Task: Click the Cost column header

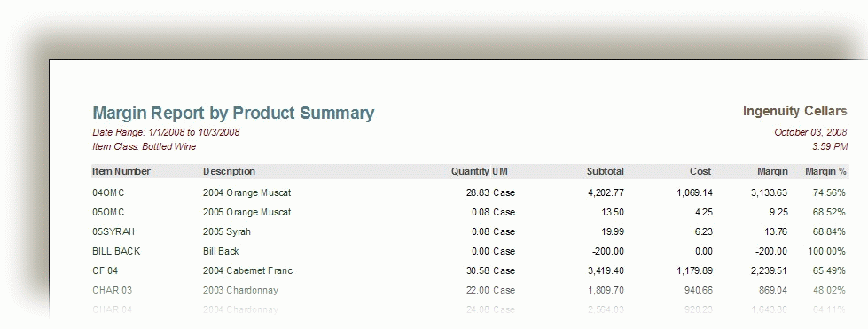Action: click(700, 172)
